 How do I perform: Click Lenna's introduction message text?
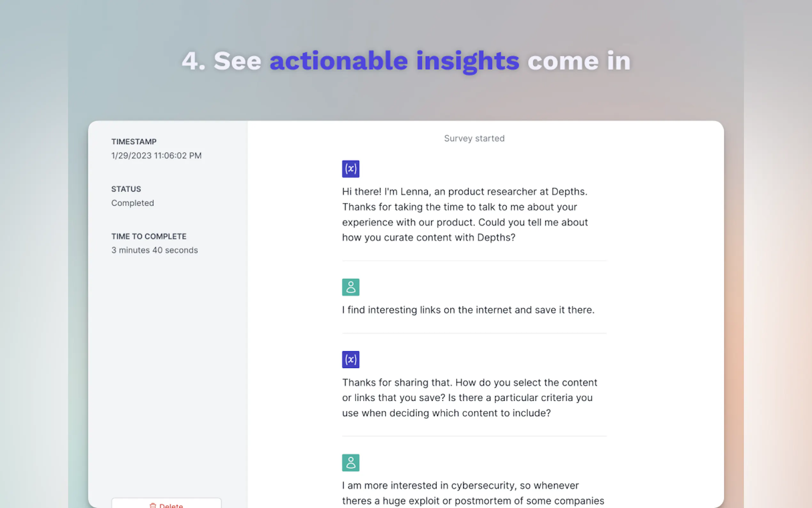[465, 214]
